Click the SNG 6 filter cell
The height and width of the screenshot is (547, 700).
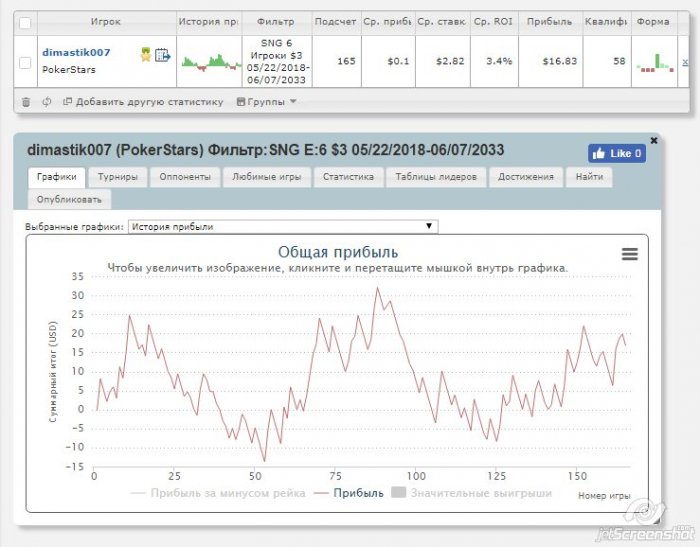point(277,62)
